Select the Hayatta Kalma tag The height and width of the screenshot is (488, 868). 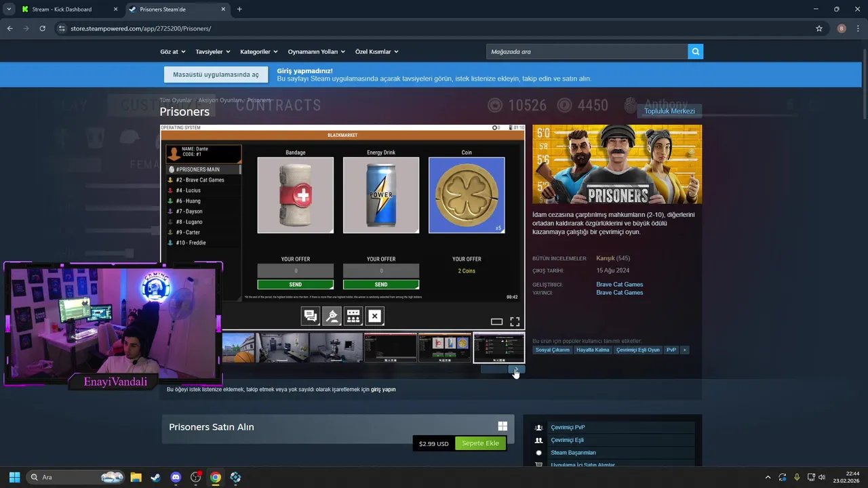593,350
